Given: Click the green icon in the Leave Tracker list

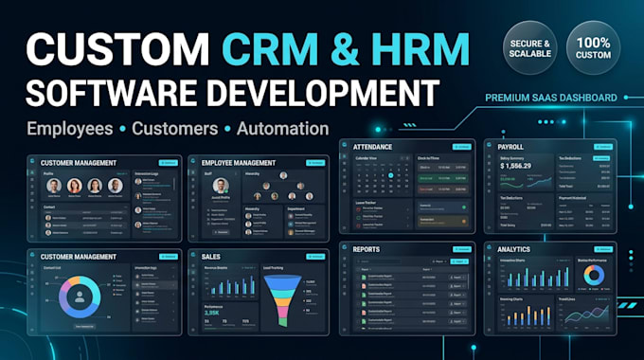Looking at the screenshot, I should [x=359, y=218].
